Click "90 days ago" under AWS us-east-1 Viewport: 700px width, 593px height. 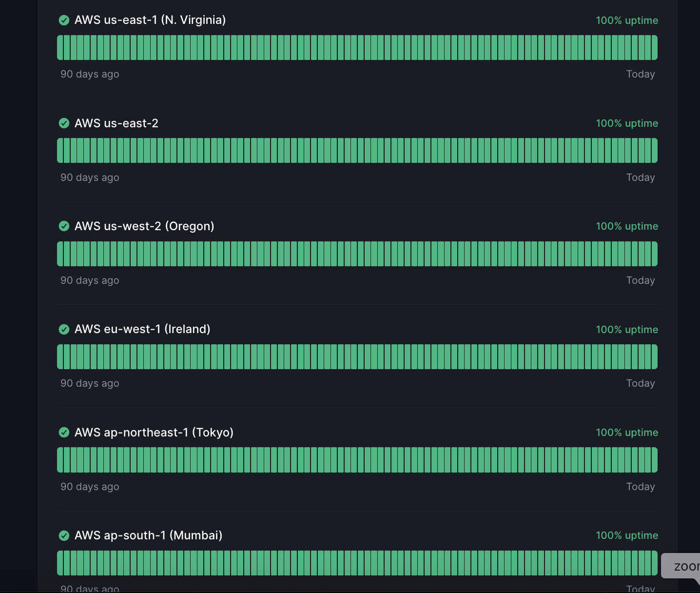[x=90, y=74]
